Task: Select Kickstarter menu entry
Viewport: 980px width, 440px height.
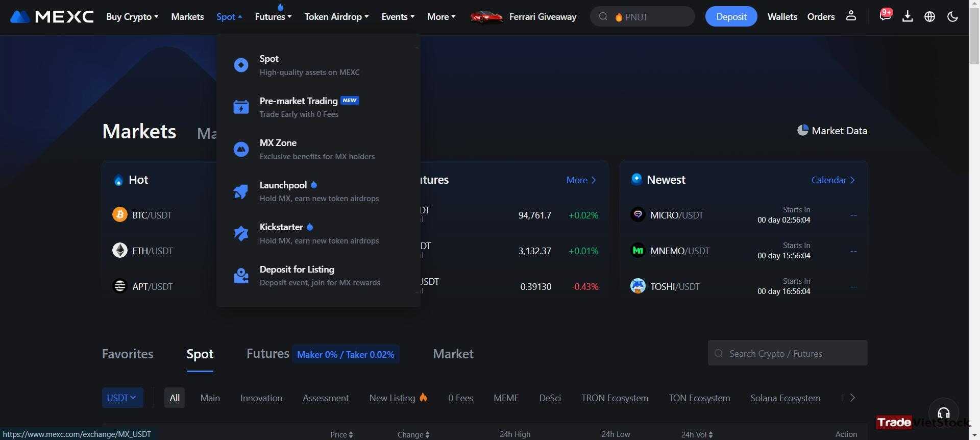Action: click(x=318, y=234)
